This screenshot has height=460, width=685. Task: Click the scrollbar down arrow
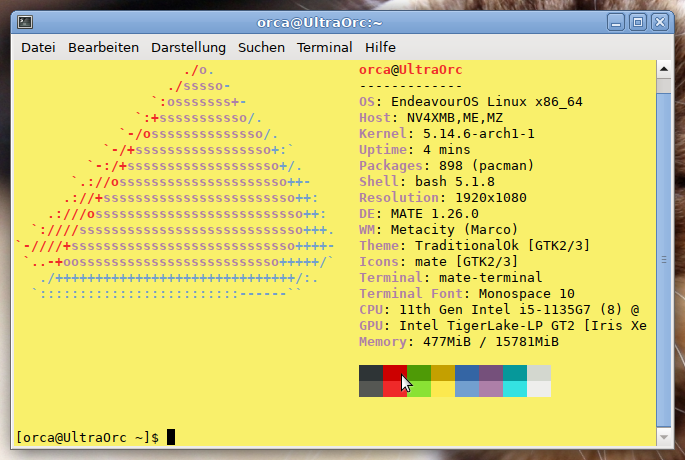click(x=664, y=436)
